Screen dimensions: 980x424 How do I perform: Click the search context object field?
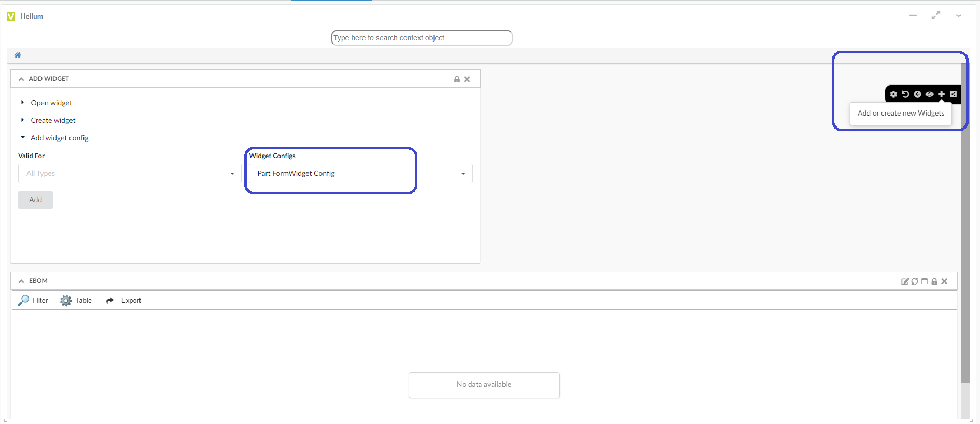point(422,38)
